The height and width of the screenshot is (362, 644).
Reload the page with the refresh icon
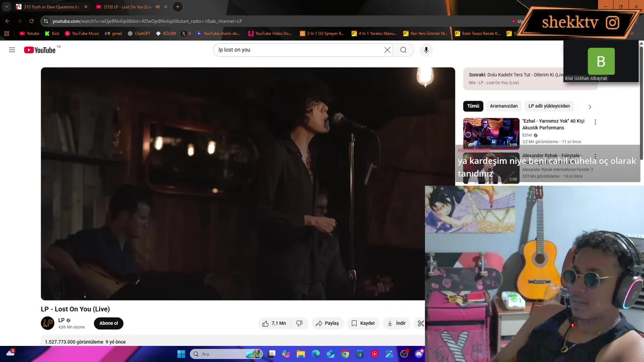click(x=31, y=21)
